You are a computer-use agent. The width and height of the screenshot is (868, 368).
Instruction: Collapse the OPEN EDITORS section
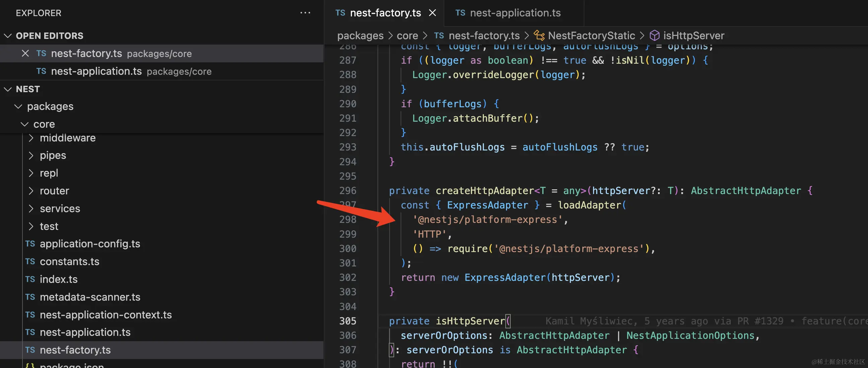(8, 36)
